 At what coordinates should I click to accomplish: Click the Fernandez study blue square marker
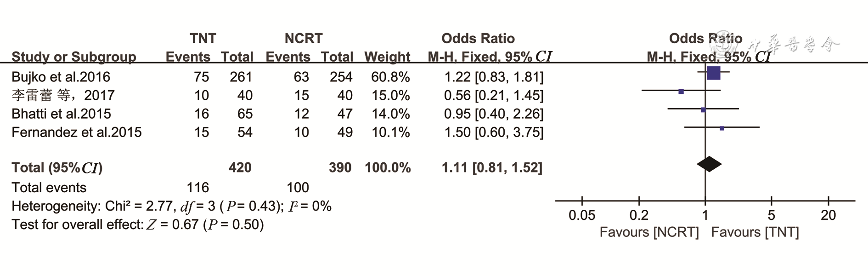pos(722,128)
